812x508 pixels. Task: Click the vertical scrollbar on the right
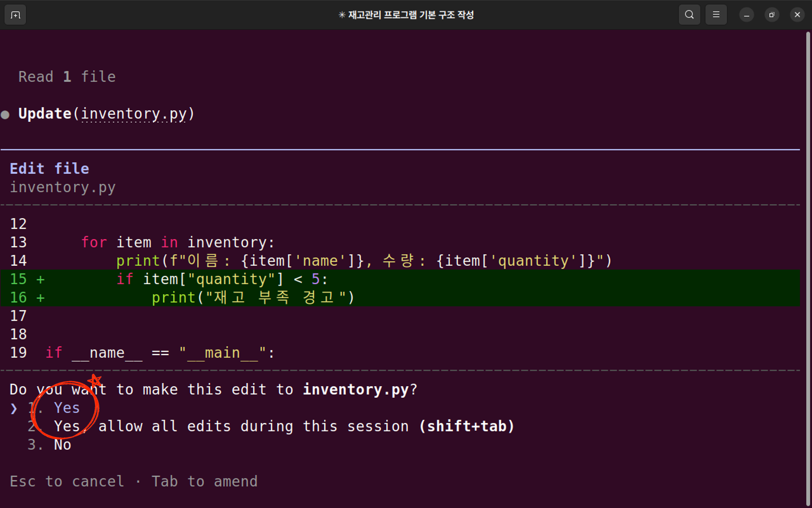[808, 269]
